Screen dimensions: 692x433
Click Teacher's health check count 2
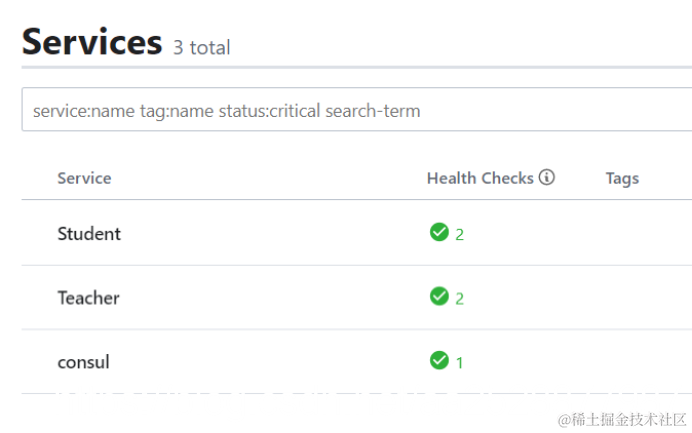tap(460, 299)
